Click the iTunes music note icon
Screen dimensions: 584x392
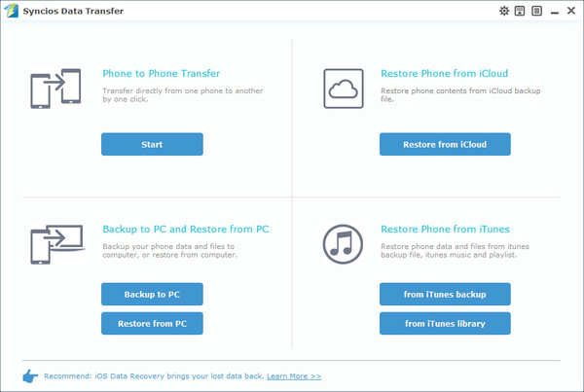point(343,243)
